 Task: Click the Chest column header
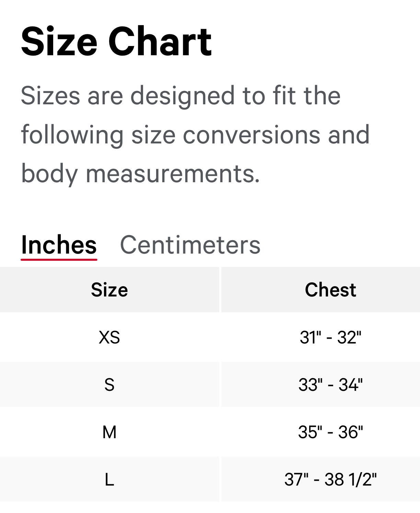[x=330, y=289]
